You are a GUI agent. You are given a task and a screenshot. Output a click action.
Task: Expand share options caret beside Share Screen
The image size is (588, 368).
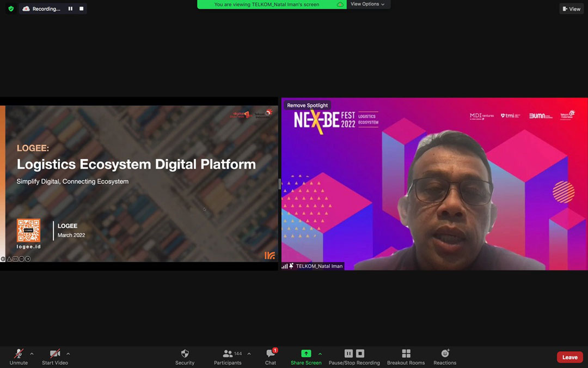tap(320, 354)
